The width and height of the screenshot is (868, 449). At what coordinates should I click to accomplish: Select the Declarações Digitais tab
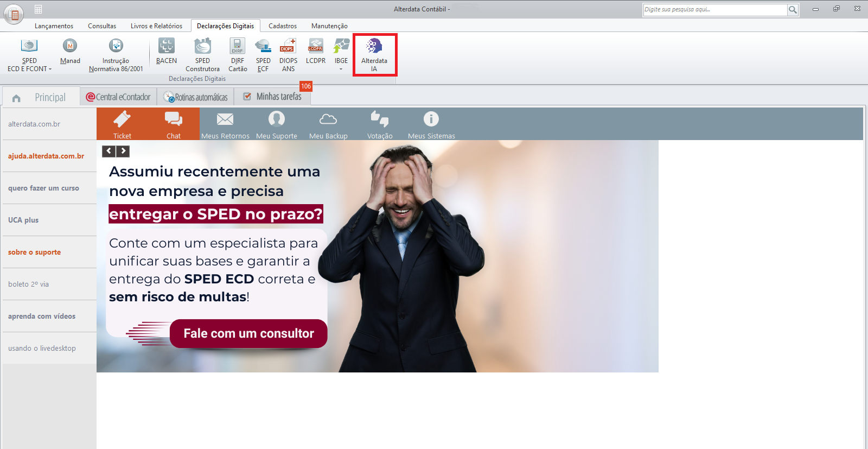(x=225, y=26)
